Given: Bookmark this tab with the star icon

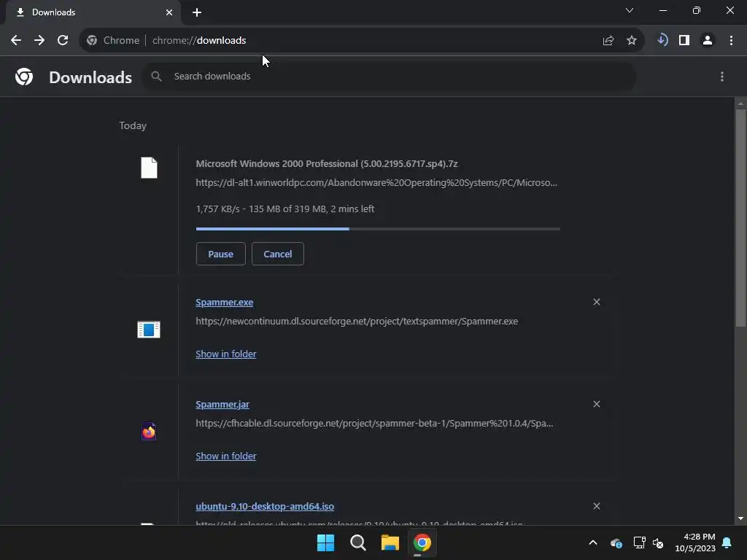Looking at the screenshot, I should 632,41.
